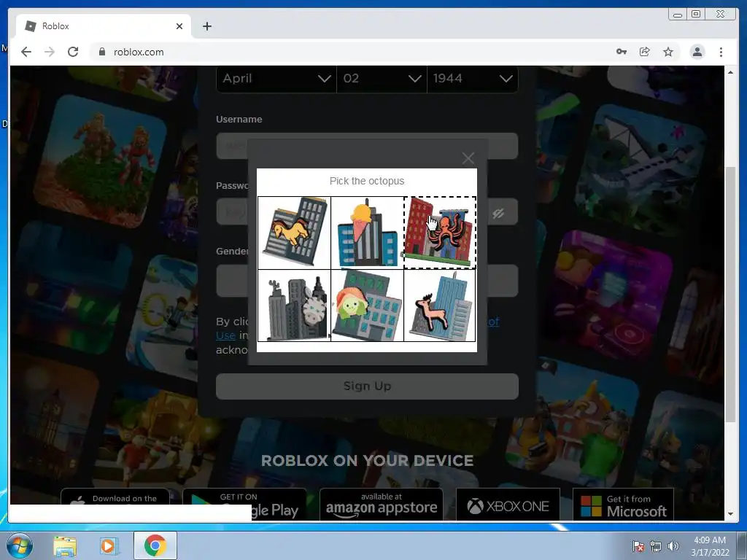Open File Explorer from the taskbar
This screenshot has height=560, width=747.
(65, 546)
